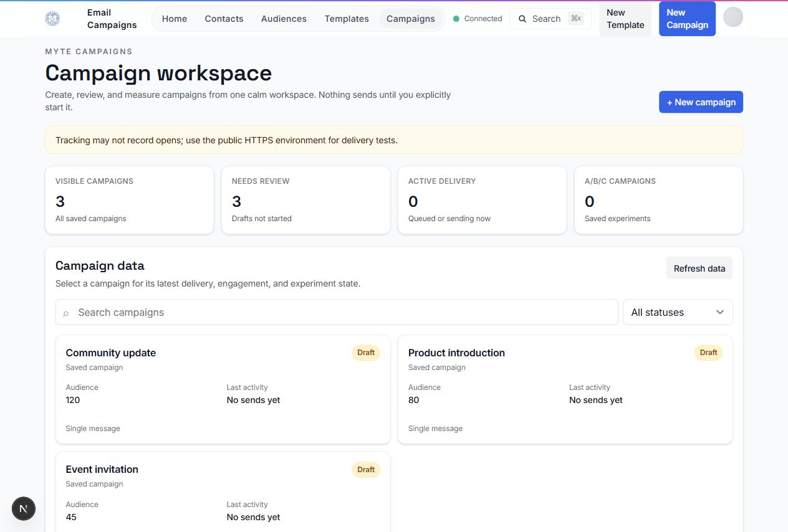Select the Campaigns tab

(x=411, y=19)
